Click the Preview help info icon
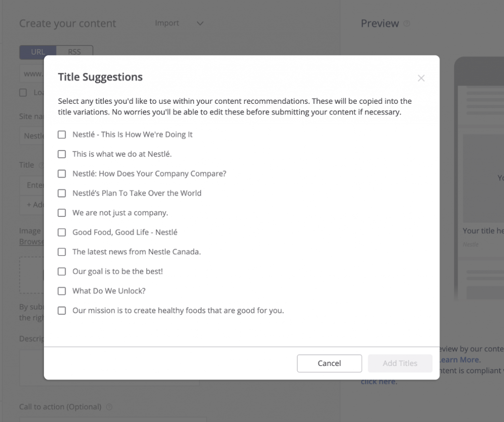Image resolution: width=504 pixels, height=422 pixels. tap(407, 24)
